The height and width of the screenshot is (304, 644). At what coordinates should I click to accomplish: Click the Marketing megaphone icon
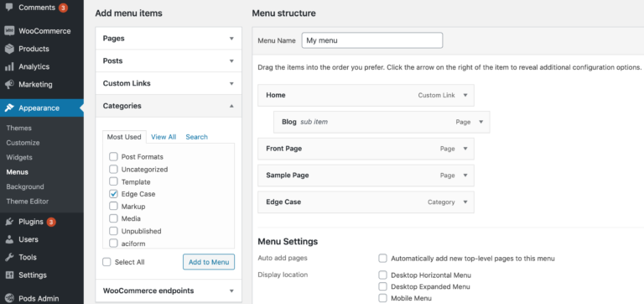pos(9,85)
